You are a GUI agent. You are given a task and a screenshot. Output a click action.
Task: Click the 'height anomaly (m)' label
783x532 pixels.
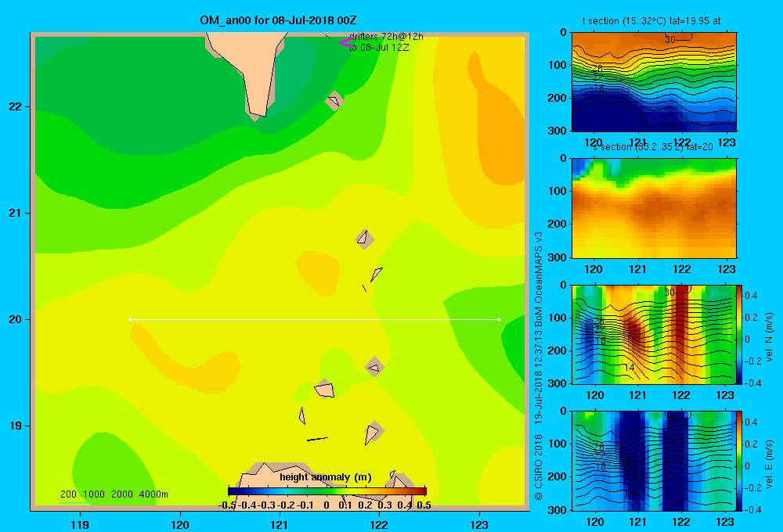pyautogui.click(x=326, y=477)
